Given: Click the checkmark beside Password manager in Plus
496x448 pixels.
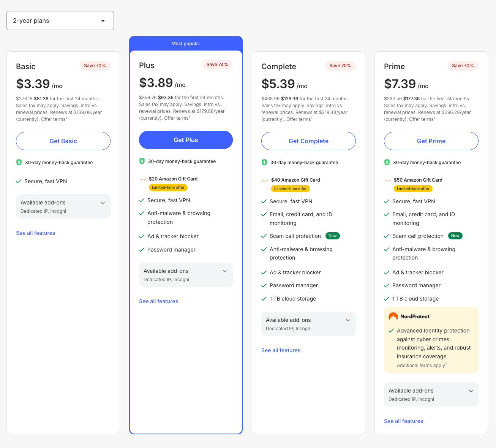Looking at the screenshot, I should click(x=141, y=250).
